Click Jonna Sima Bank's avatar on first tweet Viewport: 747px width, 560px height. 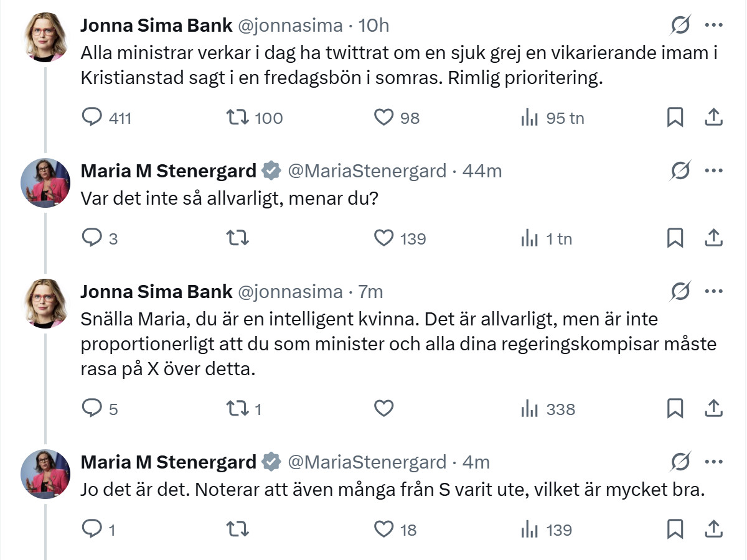(x=45, y=37)
